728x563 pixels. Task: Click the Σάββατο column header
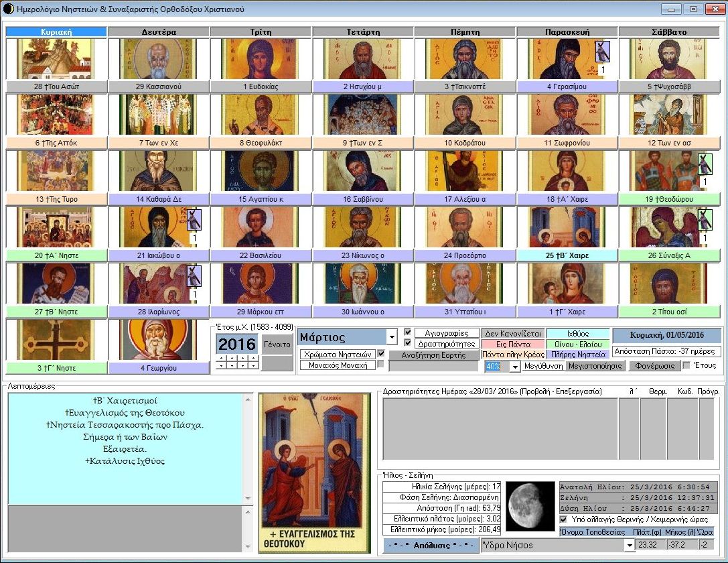point(669,32)
